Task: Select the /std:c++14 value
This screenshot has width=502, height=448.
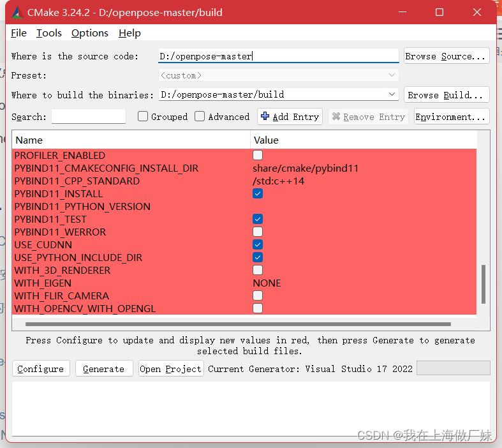Action: (x=278, y=181)
